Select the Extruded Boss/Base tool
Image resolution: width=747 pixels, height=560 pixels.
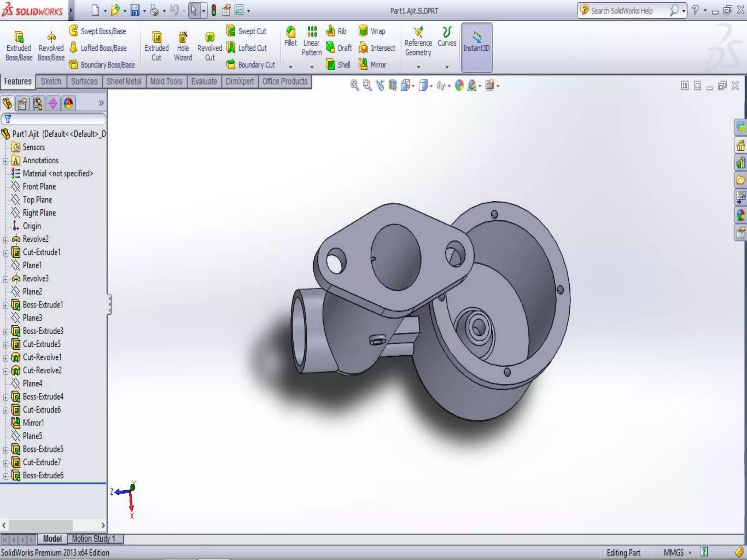(19, 46)
